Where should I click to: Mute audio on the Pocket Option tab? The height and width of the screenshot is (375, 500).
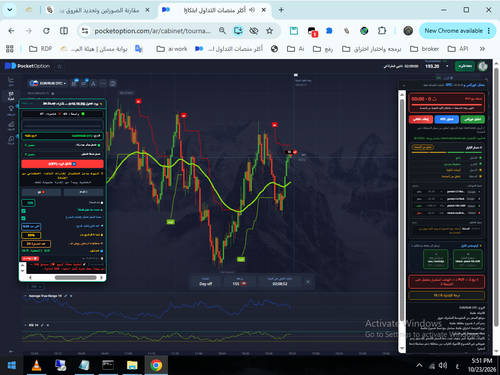252,10
